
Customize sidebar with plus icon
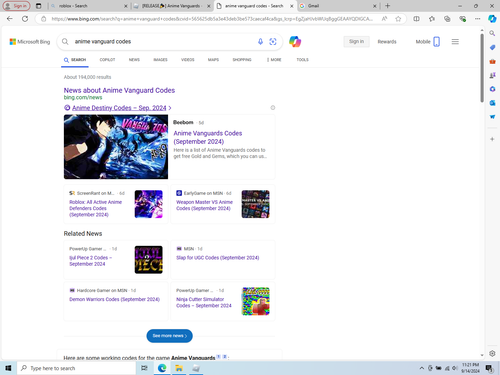tap(492, 139)
